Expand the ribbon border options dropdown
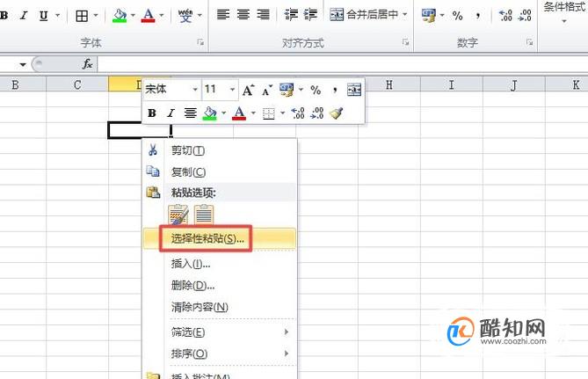 (x=96, y=15)
